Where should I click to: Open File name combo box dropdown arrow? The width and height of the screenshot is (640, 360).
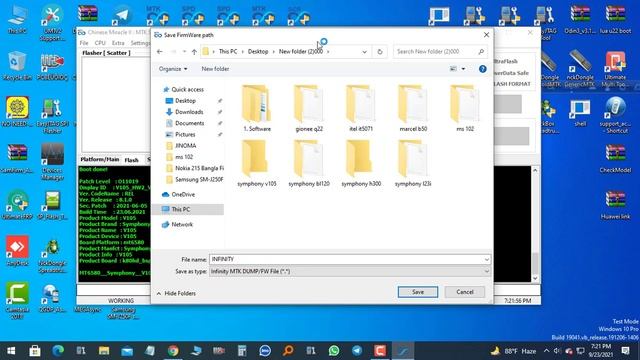tap(487, 259)
